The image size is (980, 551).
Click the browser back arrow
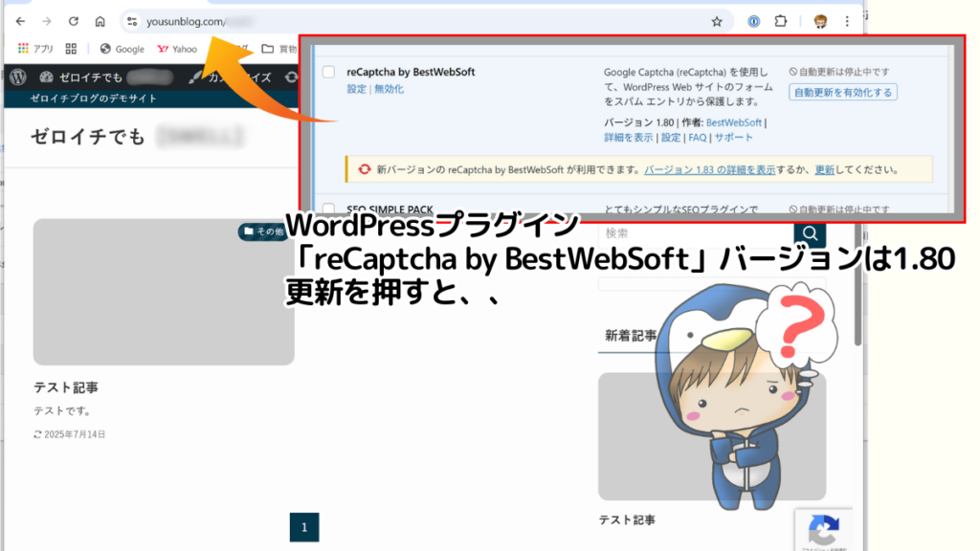click(x=21, y=21)
